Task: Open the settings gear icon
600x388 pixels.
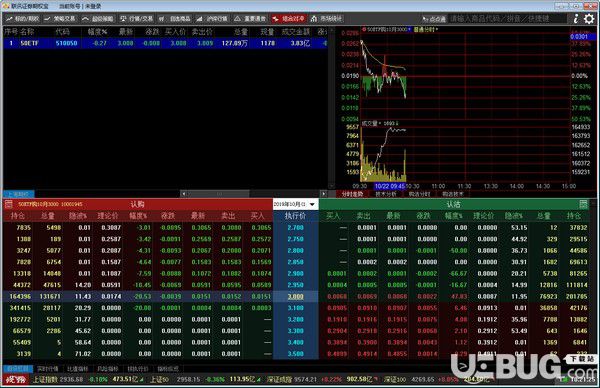Action: click(x=589, y=18)
